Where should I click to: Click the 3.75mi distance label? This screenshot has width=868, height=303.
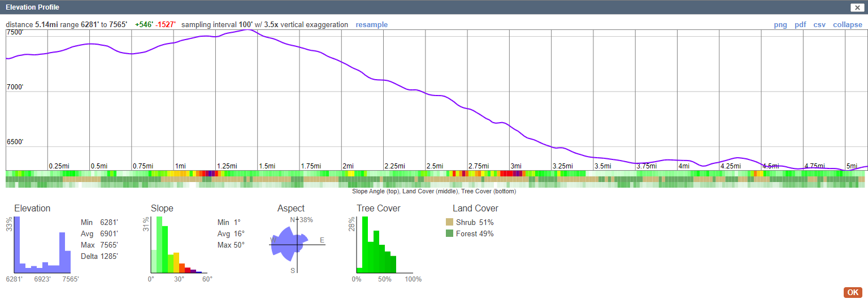[647, 166]
